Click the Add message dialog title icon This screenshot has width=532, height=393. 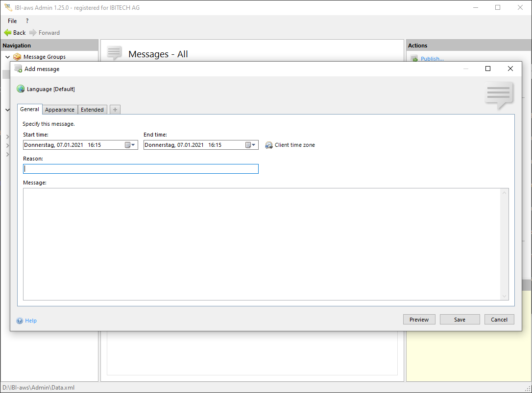[x=18, y=69]
